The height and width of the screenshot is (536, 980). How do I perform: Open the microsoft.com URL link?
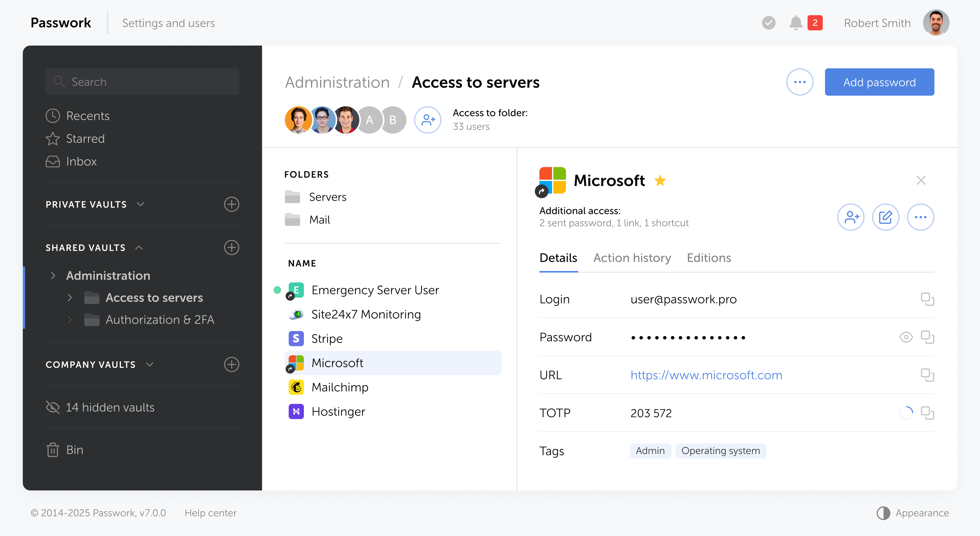tap(706, 375)
